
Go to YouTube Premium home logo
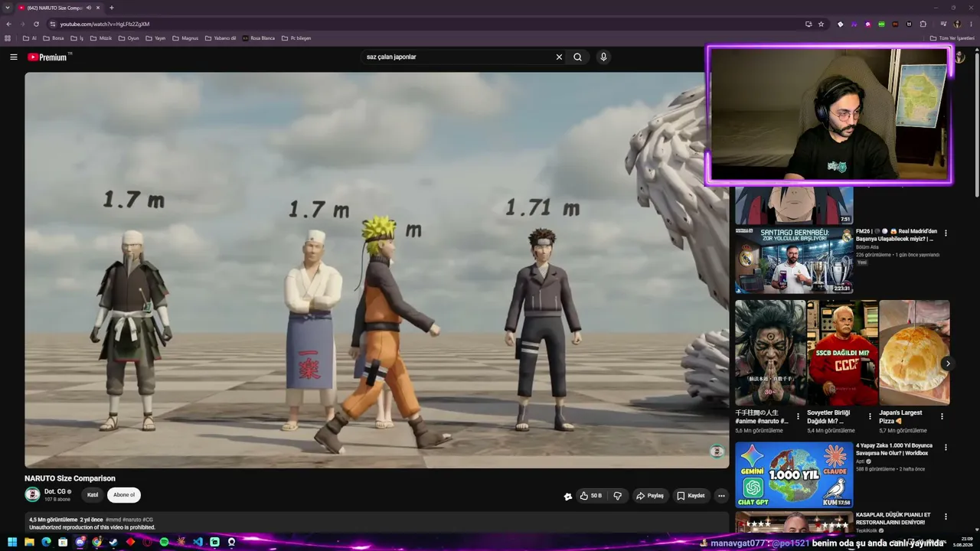click(x=47, y=57)
